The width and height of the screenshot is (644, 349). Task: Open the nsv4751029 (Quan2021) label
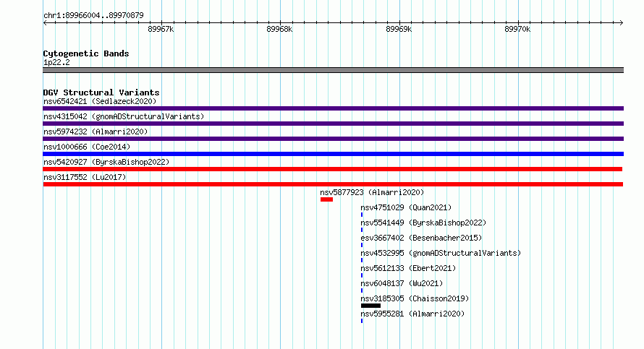point(406,207)
